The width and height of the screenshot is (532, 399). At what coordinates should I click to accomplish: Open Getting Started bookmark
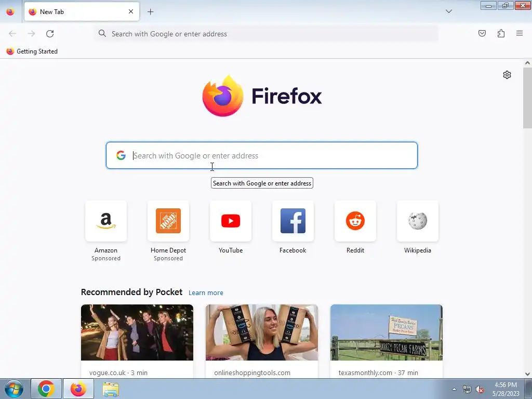point(32,51)
